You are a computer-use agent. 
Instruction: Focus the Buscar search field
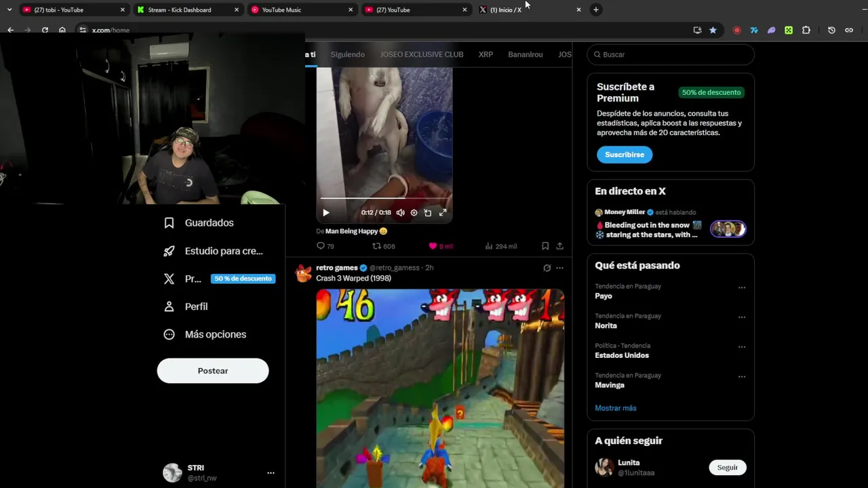click(671, 54)
